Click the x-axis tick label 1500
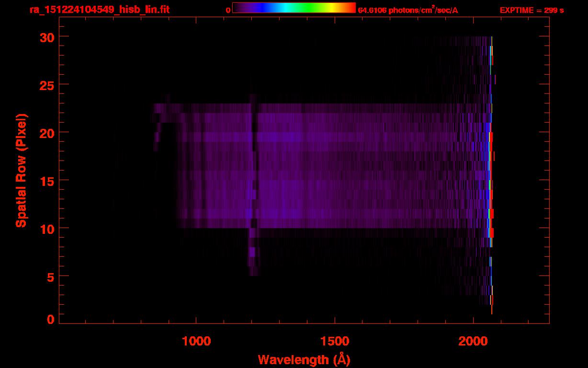 pos(334,341)
